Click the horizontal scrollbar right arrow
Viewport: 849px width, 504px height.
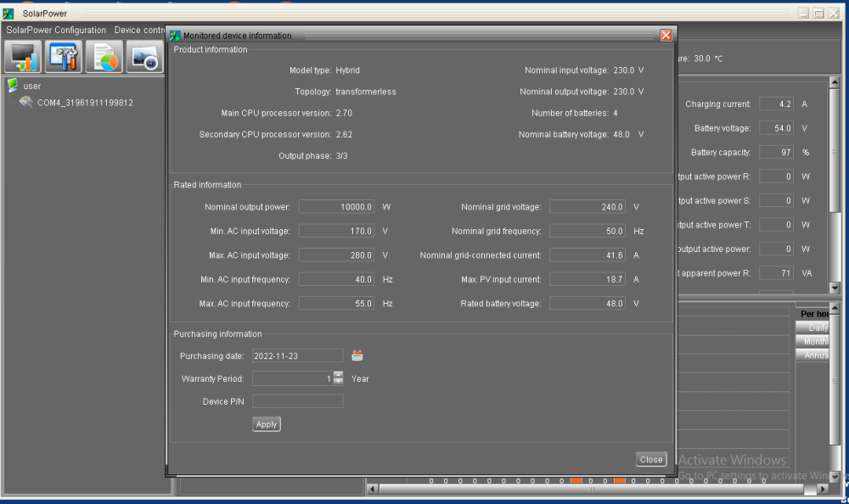[x=823, y=489]
